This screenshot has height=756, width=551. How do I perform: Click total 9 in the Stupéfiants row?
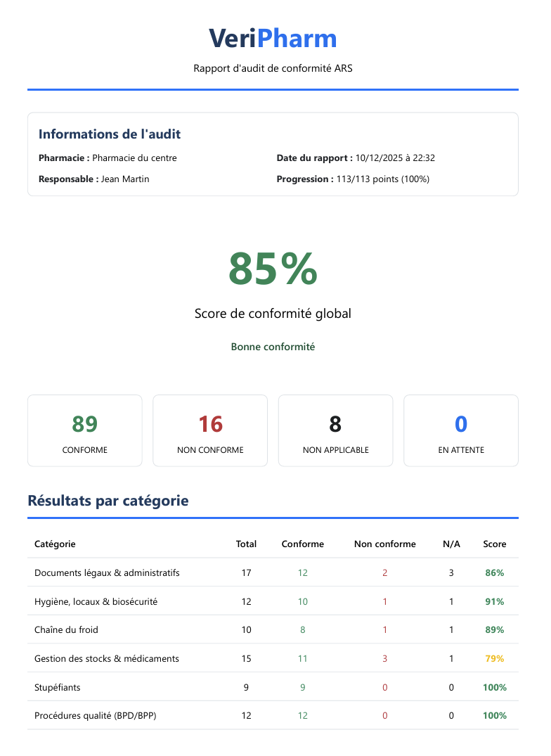point(246,688)
